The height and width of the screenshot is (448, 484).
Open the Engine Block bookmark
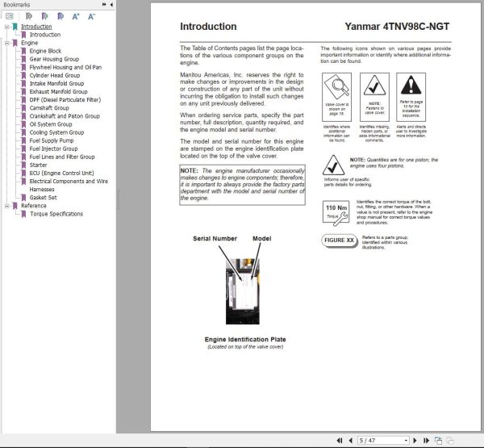pyautogui.click(x=45, y=51)
